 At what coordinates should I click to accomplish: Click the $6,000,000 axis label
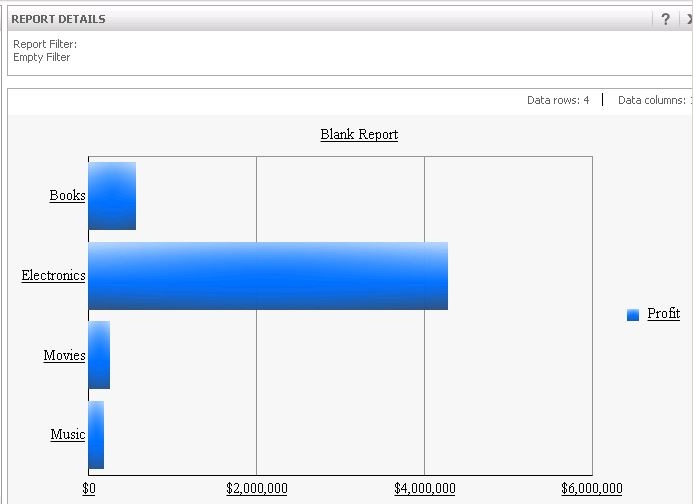coord(592,488)
